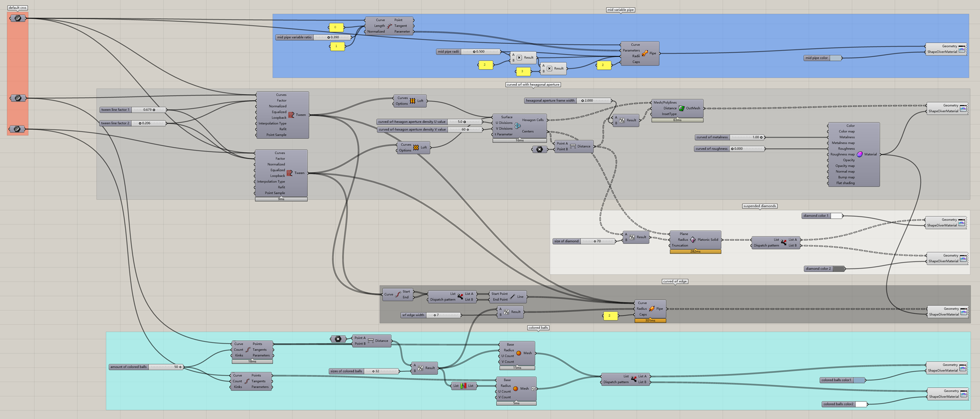Click the Platonic Solid component icon
Viewport: 980px width, 419px height.
point(693,240)
